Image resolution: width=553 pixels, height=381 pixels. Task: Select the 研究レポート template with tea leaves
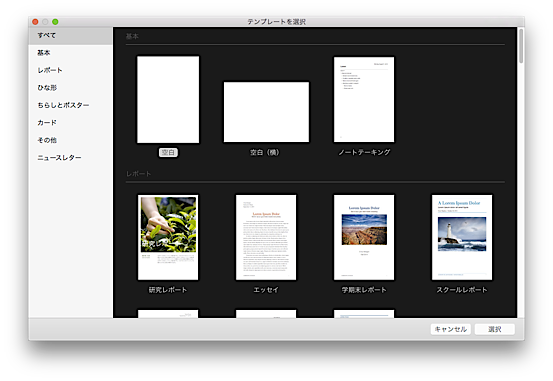pos(168,237)
